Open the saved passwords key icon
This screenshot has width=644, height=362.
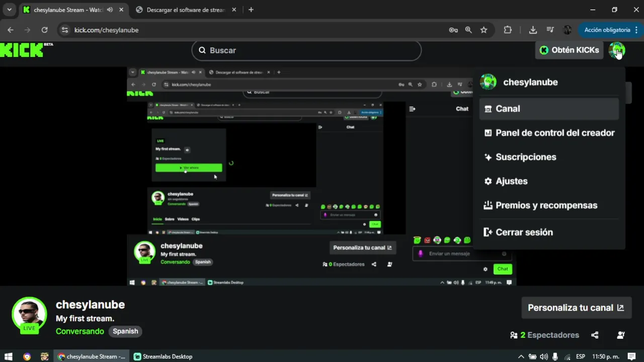(453, 30)
